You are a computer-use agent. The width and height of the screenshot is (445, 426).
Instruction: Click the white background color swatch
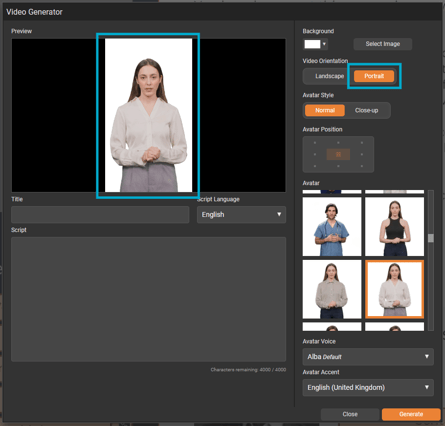tap(312, 44)
